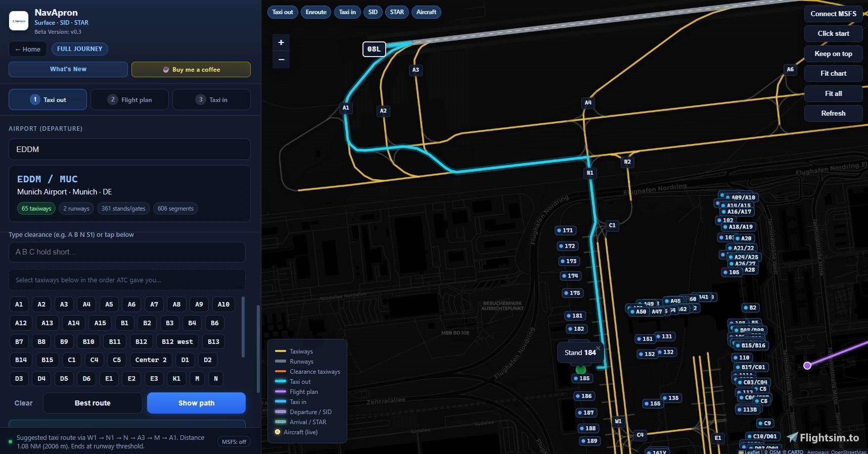The height and width of the screenshot is (454, 868).
Task: Clear the selected taxiways
Action: tap(23, 403)
